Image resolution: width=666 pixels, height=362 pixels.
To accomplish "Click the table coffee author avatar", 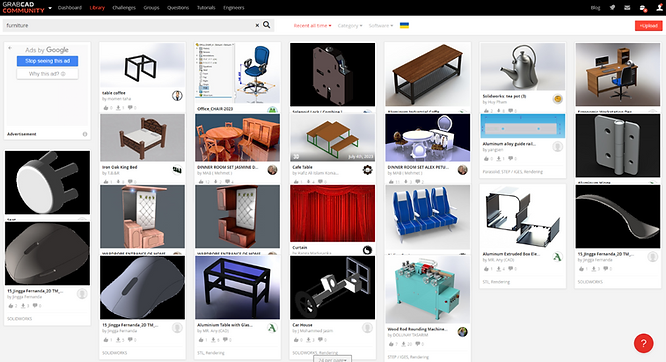I will pos(177,96).
